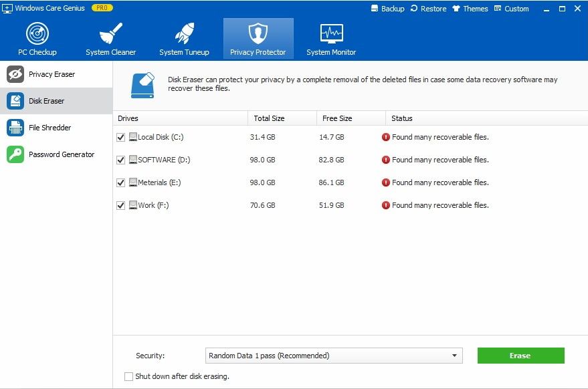The height and width of the screenshot is (389, 588).
Task: Click the PRO badge in the title bar
Action: click(x=102, y=8)
